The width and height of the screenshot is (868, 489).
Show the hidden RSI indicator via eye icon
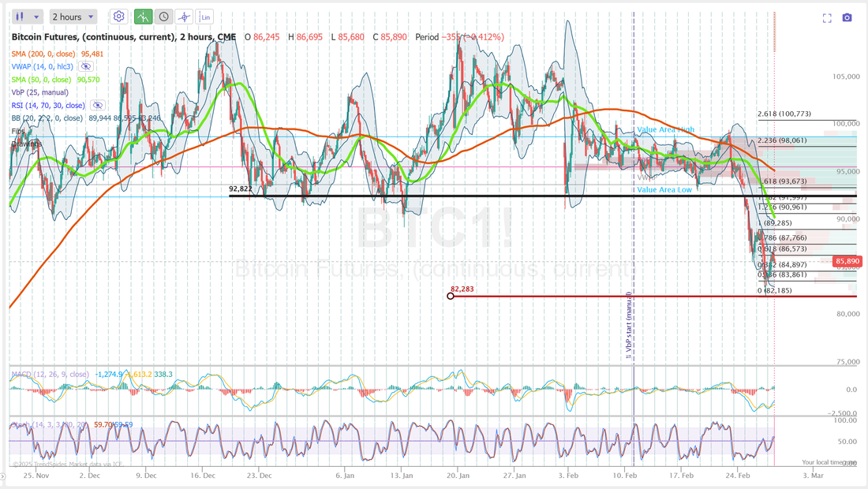tap(97, 105)
